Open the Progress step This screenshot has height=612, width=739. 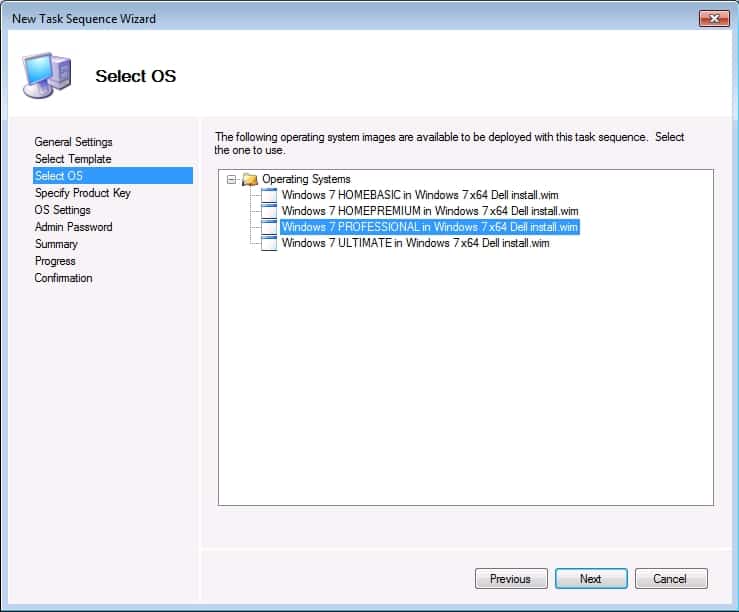point(55,261)
